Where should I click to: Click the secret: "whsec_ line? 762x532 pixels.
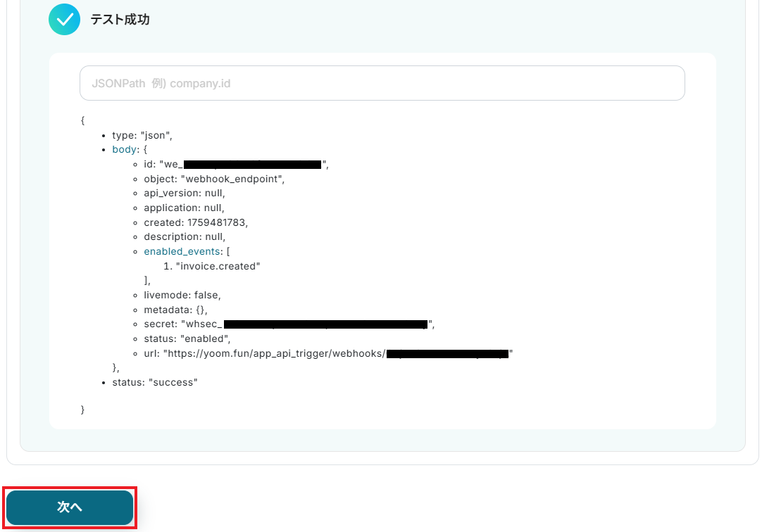point(289,324)
